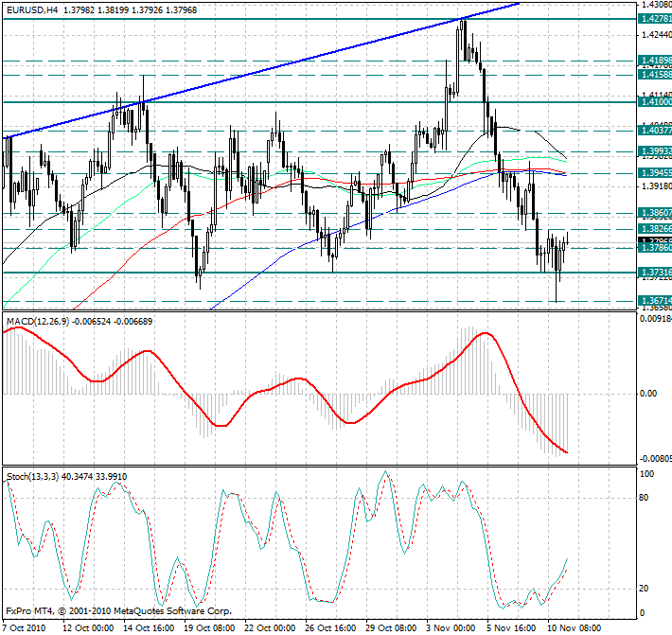
Task: Select the 1.39932 price level label
Action: point(655,151)
